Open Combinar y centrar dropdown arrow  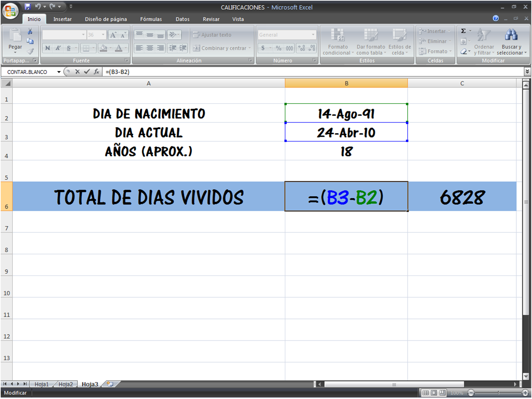click(250, 48)
